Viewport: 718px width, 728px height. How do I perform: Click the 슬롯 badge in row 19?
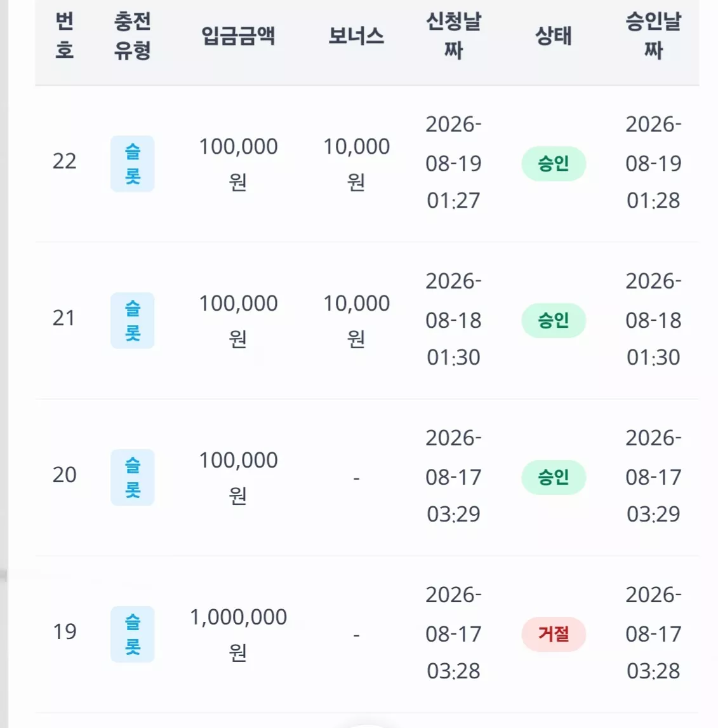point(132,634)
